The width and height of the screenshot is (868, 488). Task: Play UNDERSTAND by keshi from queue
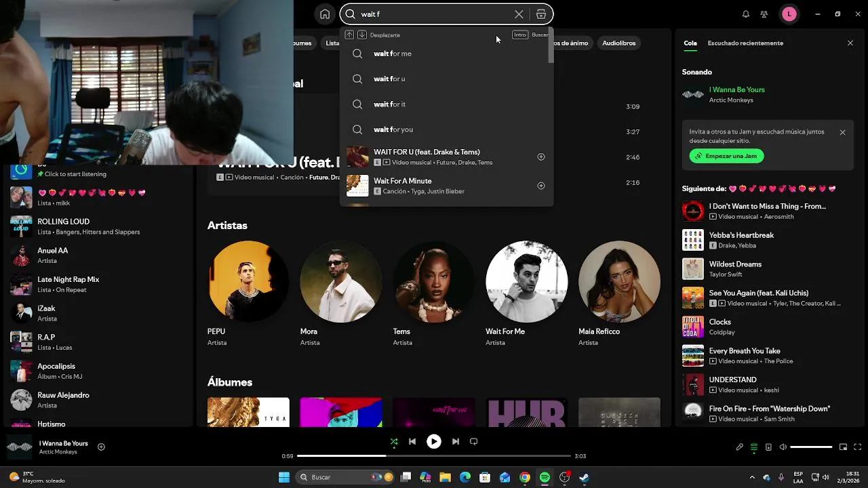click(x=768, y=384)
